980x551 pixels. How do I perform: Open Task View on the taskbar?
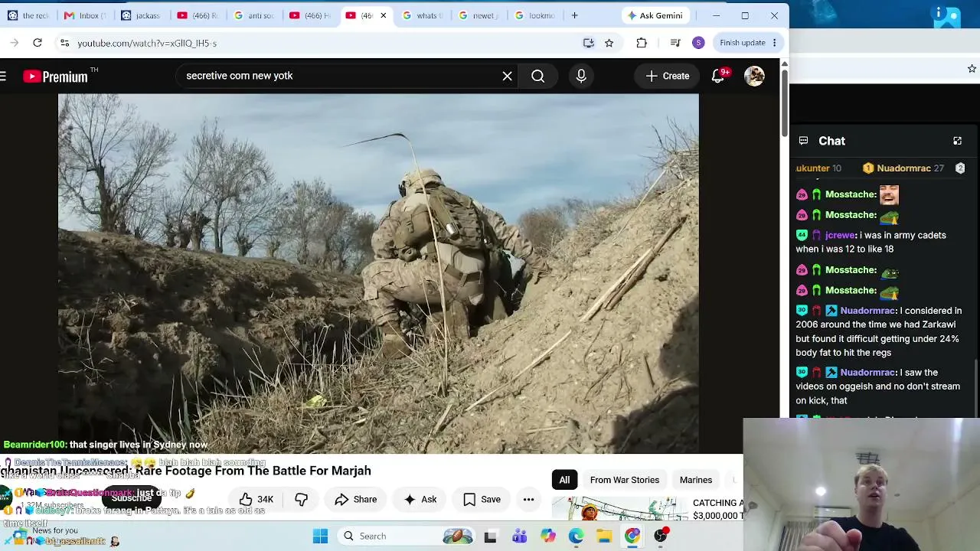[490, 536]
